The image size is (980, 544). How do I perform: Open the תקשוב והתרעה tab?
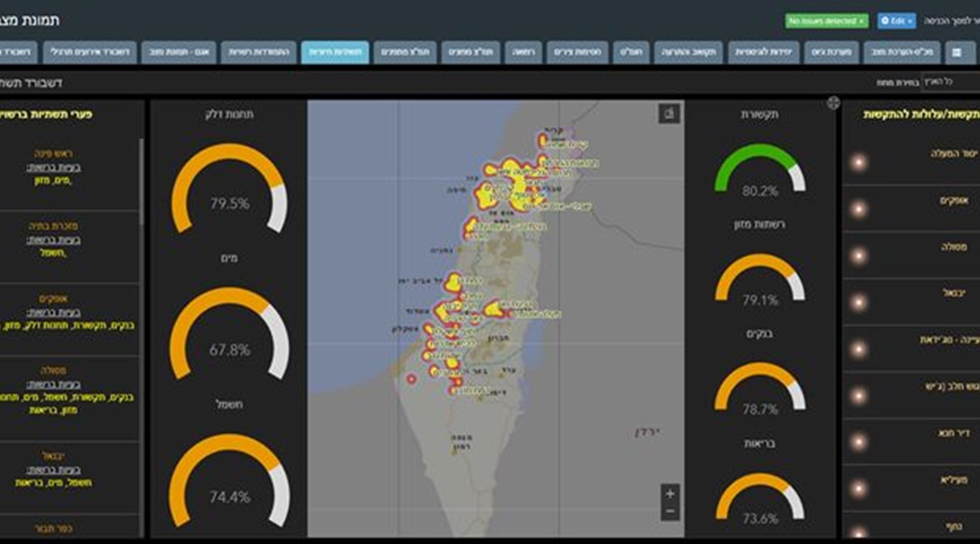click(x=689, y=53)
